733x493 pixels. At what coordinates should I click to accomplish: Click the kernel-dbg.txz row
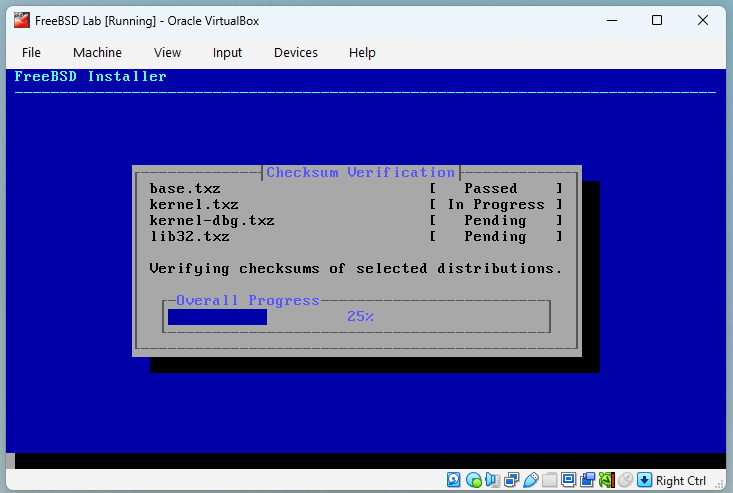pos(356,220)
